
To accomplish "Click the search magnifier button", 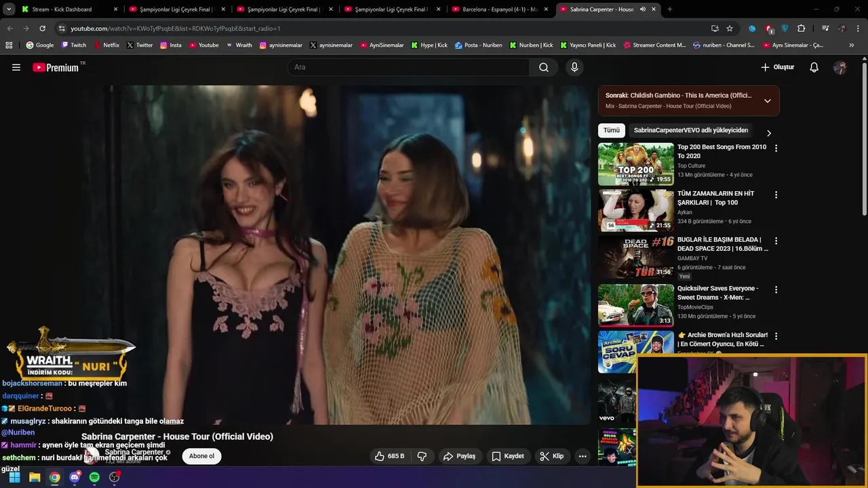I will tap(544, 67).
